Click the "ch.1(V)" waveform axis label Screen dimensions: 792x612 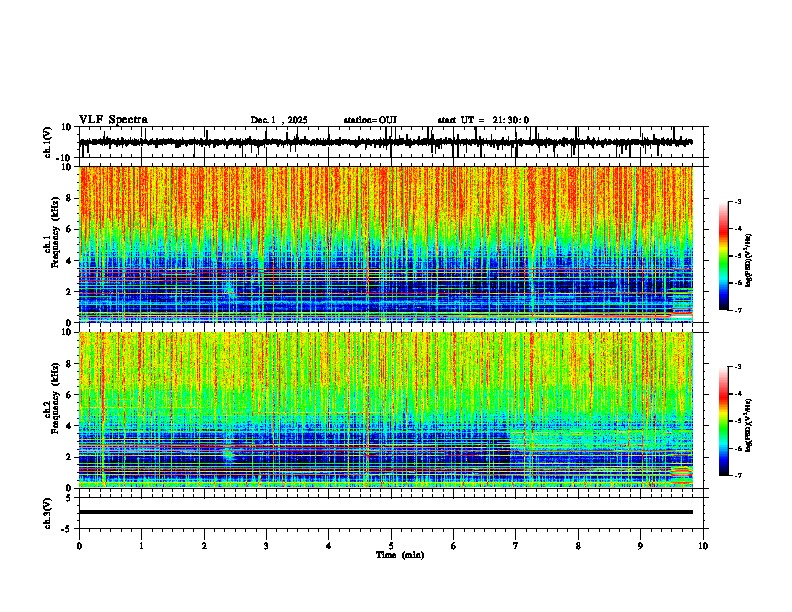(x=48, y=142)
